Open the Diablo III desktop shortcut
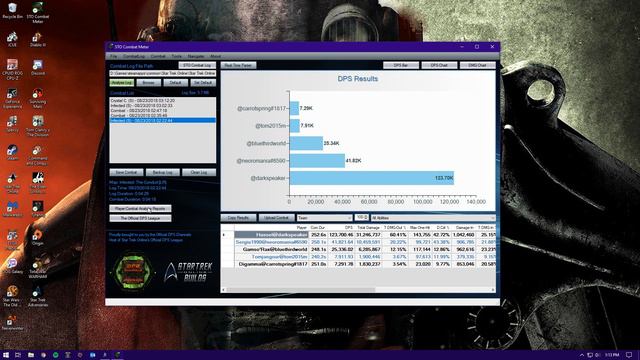This screenshot has width=640, height=360. pos(38,39)
